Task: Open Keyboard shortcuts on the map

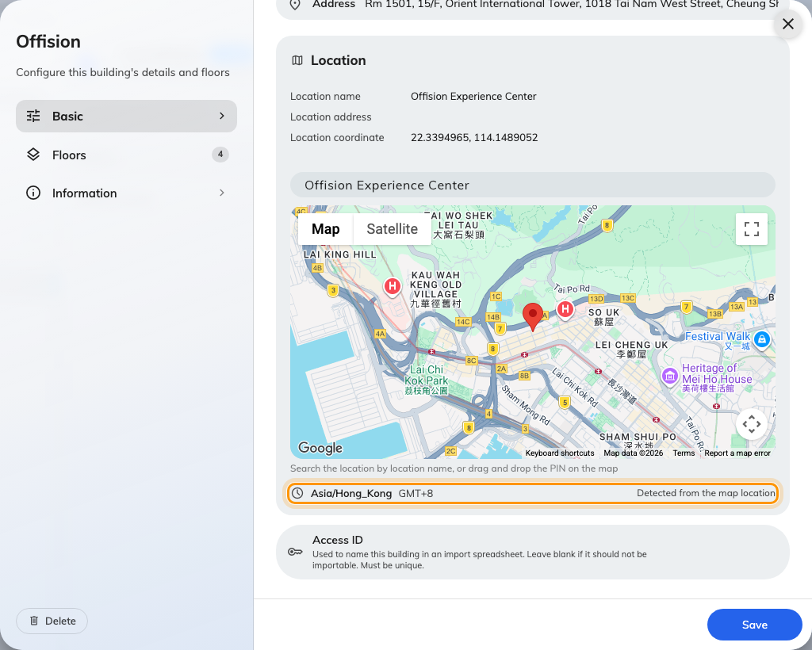Action: tap(560, 453)
